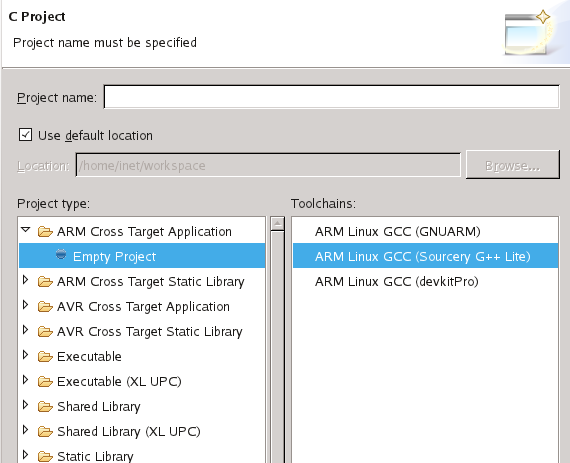This screenshot has height=463, width=570.
Task: Collapse the ARM Cross Target Application node
Action: tap(25, 230)
